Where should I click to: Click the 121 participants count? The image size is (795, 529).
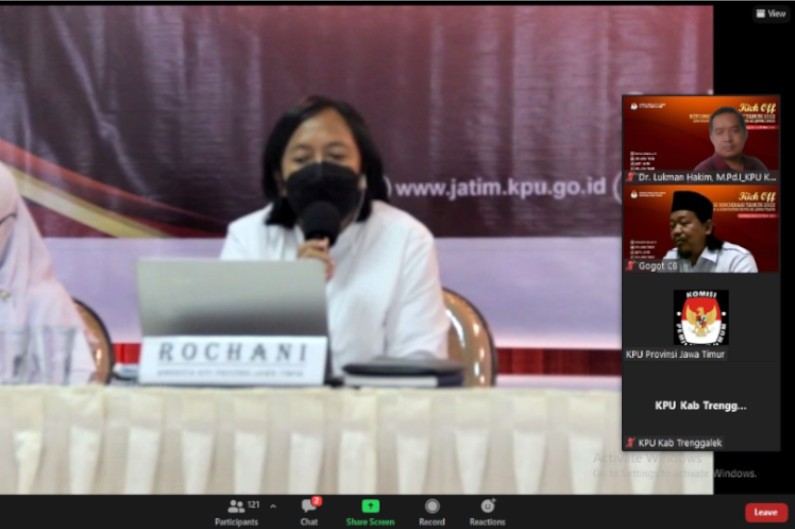coord(254,505)
